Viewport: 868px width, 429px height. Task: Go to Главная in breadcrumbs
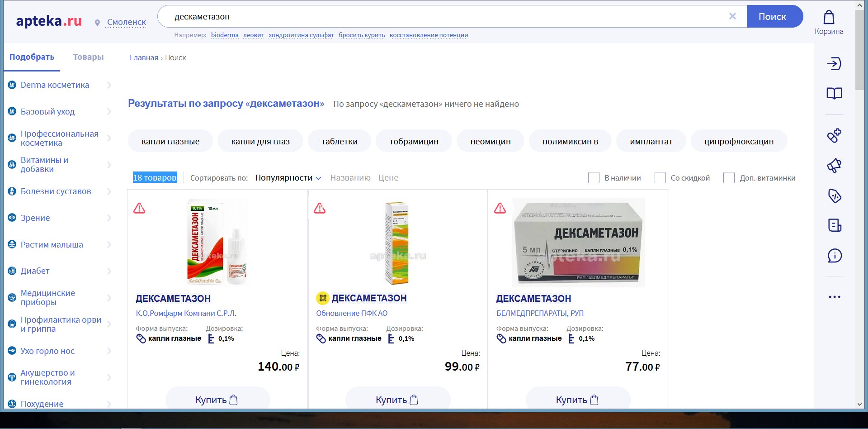tap(144, 57)
